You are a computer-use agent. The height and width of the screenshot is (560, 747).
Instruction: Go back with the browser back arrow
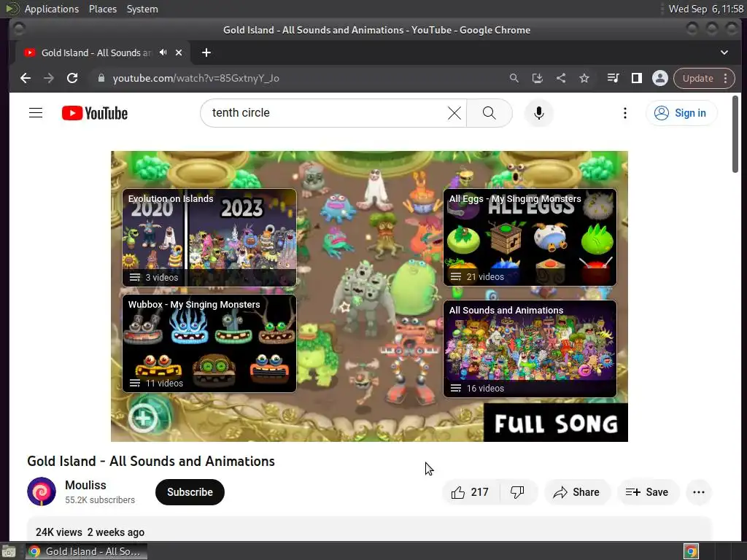click(x=26, y=78)
